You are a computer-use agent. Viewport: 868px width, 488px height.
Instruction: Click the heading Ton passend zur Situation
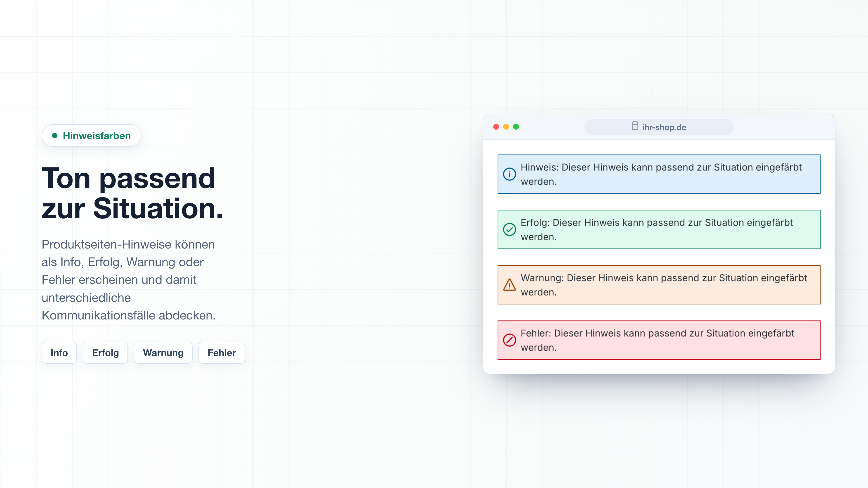tap(132, 193)
